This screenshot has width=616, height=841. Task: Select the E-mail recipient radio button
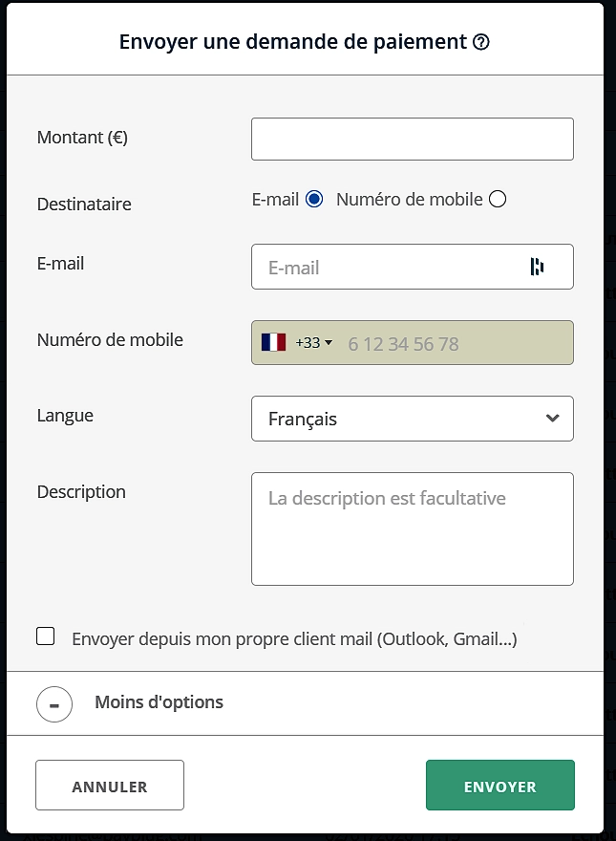coord(315,198)
